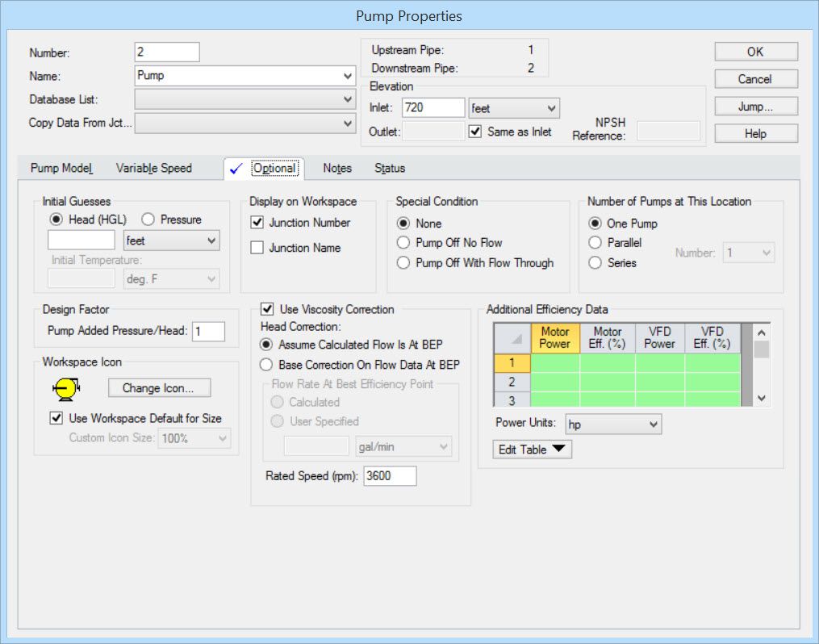Click the Jump... button
The width and height of the screenshot is (819, 644).
tap(755, 107)
